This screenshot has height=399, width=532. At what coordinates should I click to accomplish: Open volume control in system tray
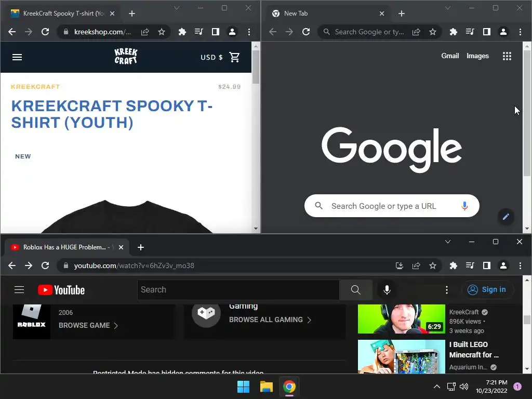coord(464,387)
